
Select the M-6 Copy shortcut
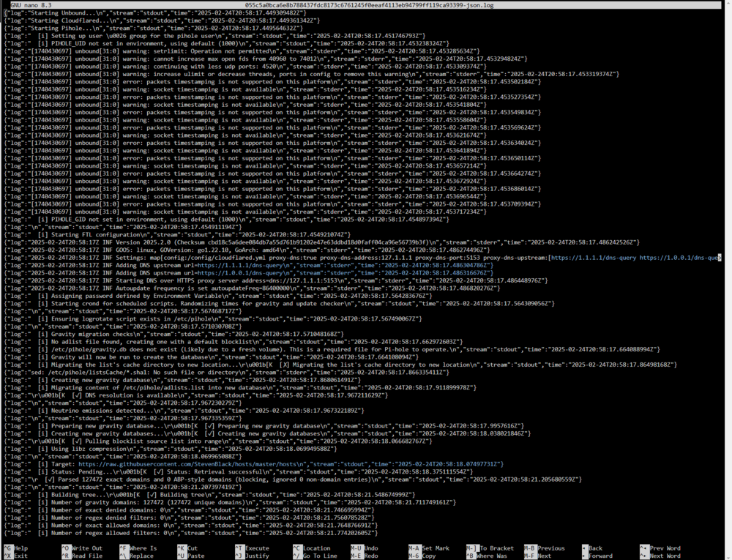[422, 556]
